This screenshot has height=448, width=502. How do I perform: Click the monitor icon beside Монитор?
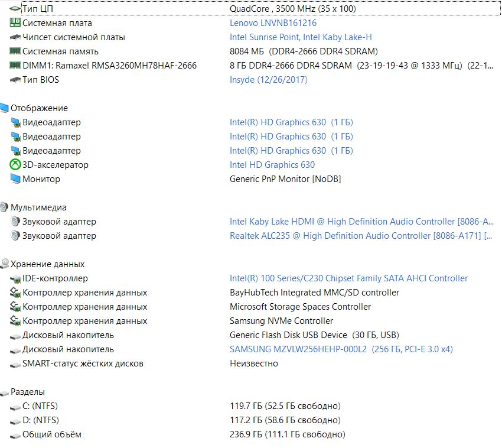click(x=15, y=179)
